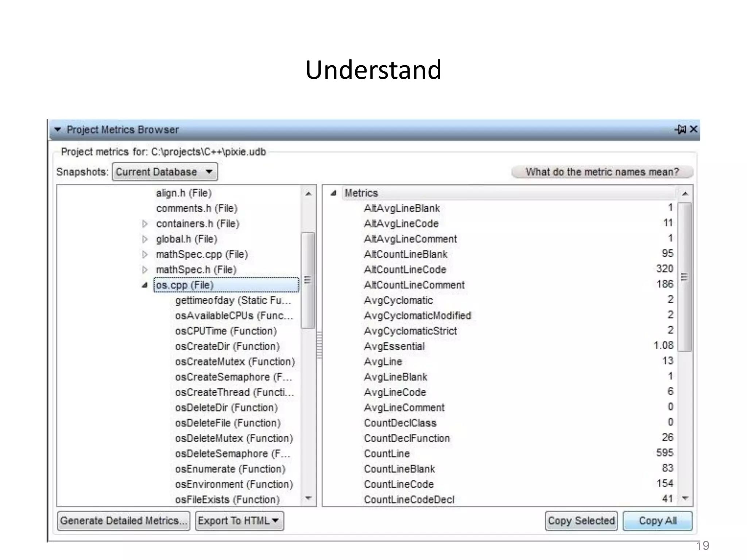Viewport: 747px width, 560px height.
Task: Close the Project Metrics Browser panel
Action: click(694, 129)
